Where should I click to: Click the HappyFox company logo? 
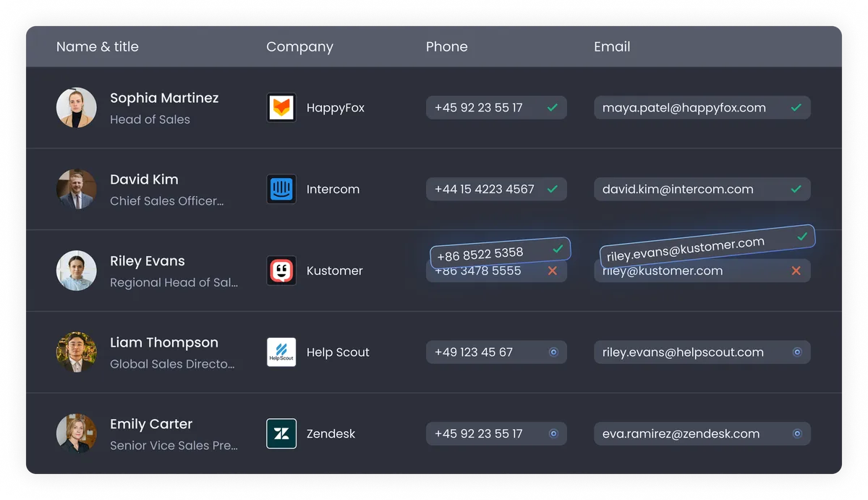(281, 107)
